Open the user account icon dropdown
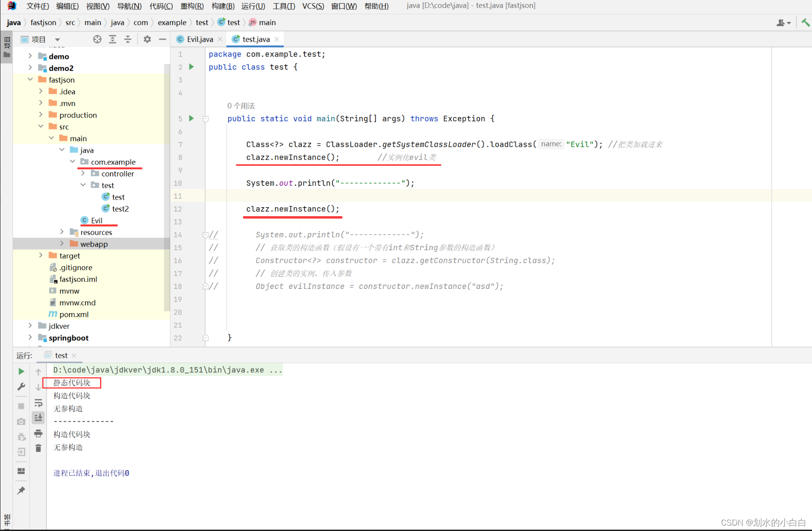812x531 pixels. coord(783,23)
